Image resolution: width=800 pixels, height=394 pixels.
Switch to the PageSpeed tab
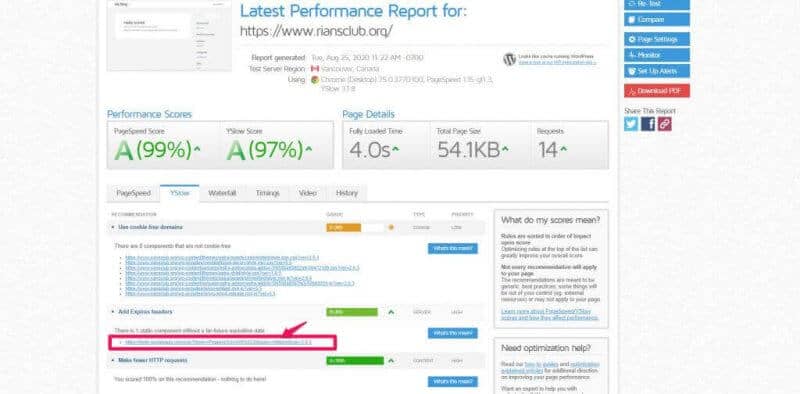(134, 193)
